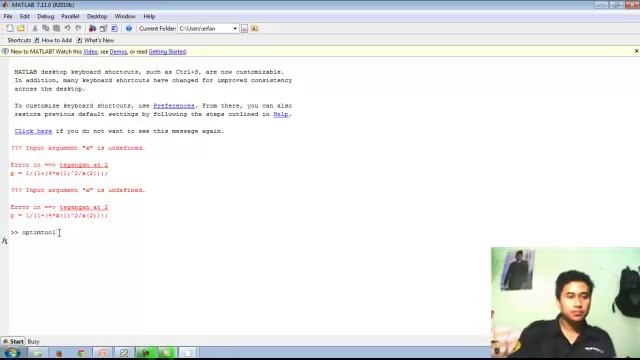Click the MATLAB Start button
640x360 pixels.
point(13,341)
